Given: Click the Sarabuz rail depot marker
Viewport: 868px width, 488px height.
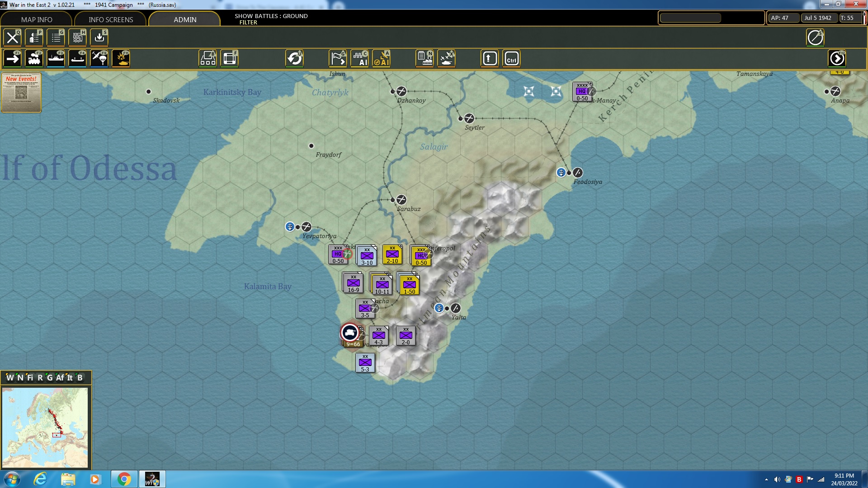Looking at the screenshot, I should pos(401,200).
